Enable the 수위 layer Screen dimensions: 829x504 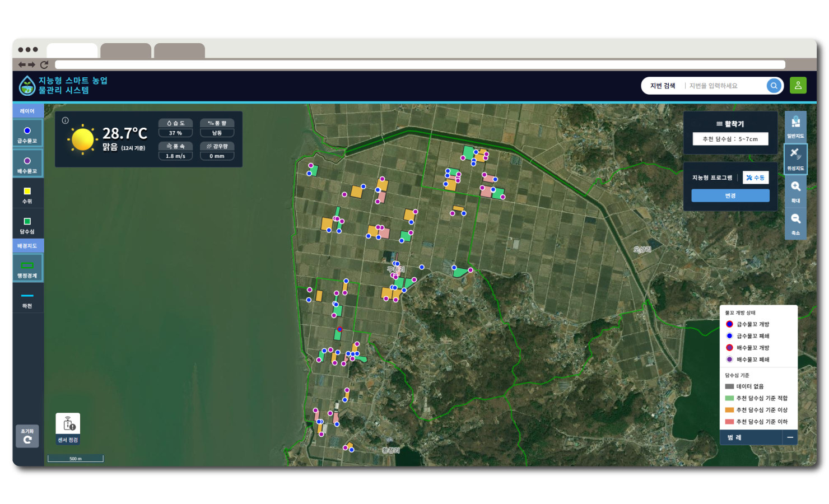[x=27, y=195]
